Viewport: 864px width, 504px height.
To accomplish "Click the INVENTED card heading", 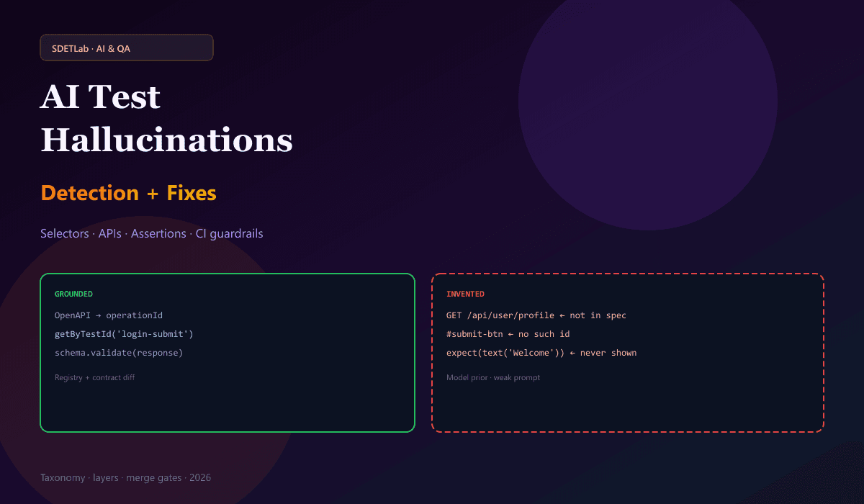I will (x=465, y=294).
